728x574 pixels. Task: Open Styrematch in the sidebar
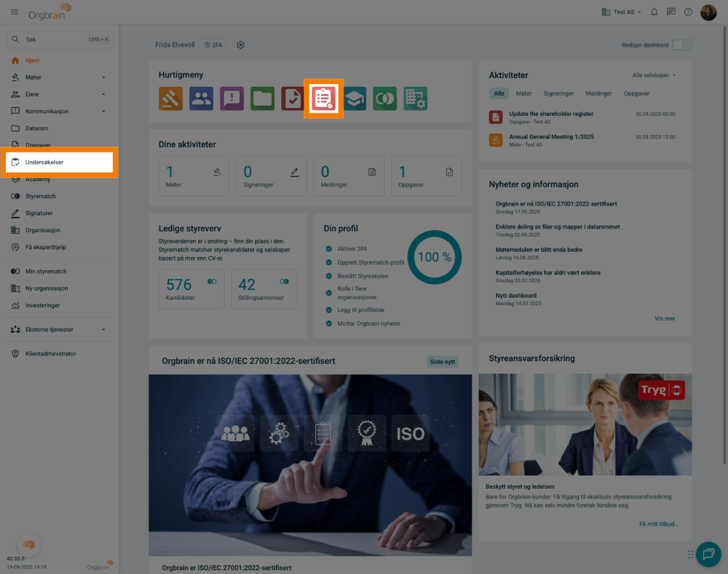pos(60,196)
